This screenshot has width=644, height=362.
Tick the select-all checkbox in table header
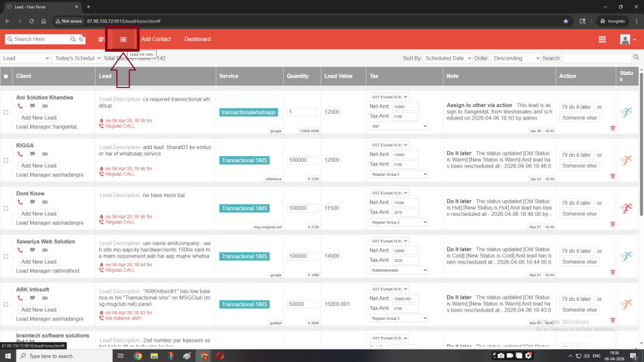6,76
